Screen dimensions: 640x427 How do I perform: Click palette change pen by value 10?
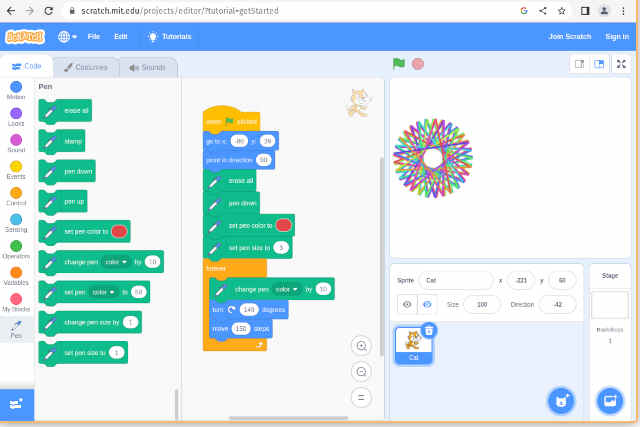pos(152,262)
